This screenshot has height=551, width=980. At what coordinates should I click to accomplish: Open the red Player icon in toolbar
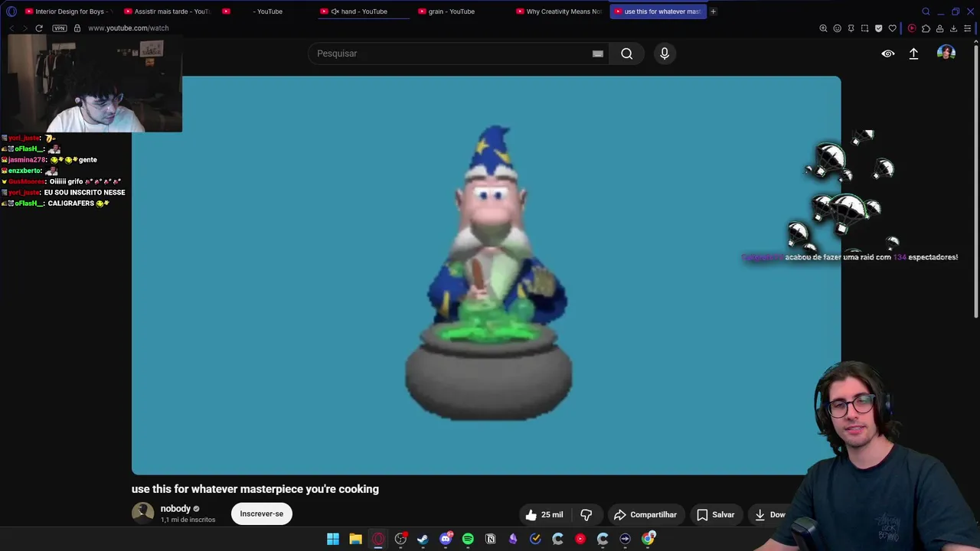[x=911, y=28]
